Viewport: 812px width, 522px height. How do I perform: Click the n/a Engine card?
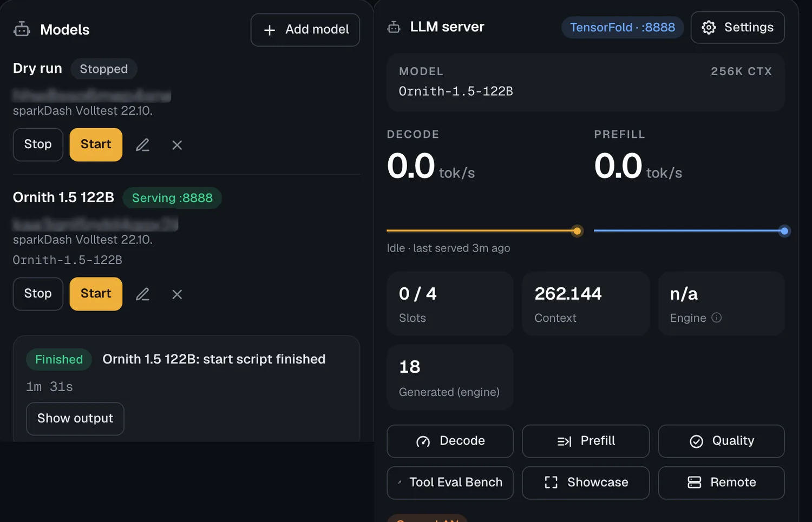[x=721, y=303]
